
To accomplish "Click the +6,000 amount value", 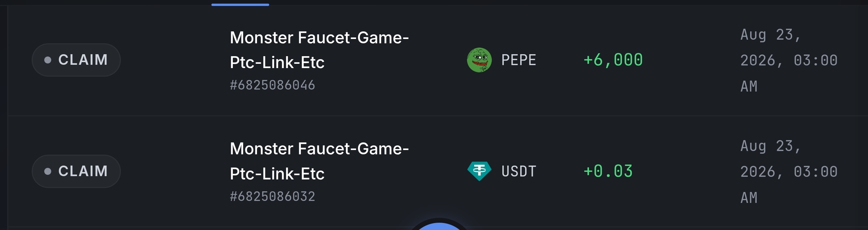I will coord(613,60).
